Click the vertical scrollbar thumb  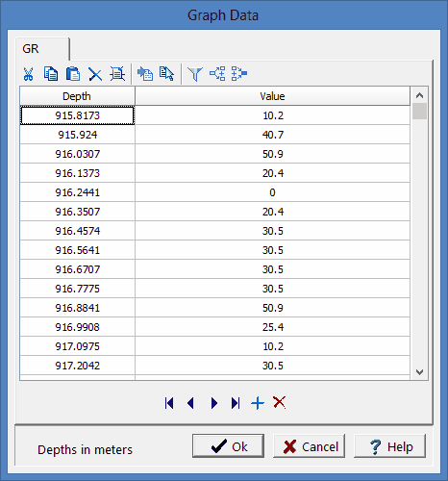click(x=419, y=111)
